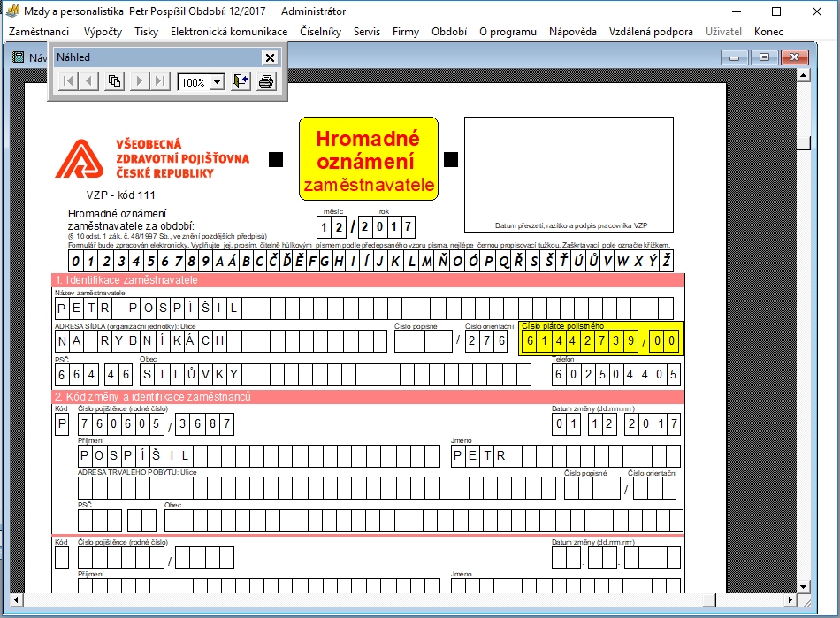Open the Číselníky menu
Viewport: 840px width, 618px height.
click(x=320, y=32)
